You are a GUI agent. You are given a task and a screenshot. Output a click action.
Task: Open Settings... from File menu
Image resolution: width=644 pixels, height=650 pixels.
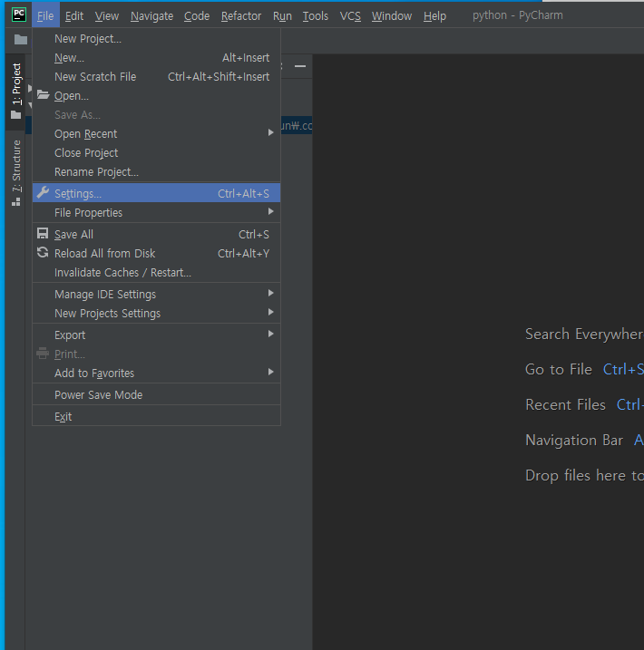(x=156, y=193)
